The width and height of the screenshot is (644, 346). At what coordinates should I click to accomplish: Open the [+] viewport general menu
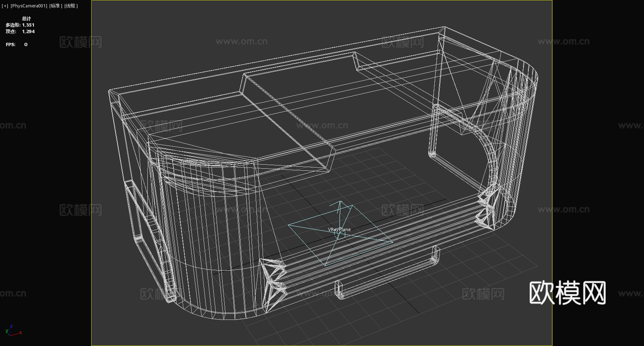point(5,6)
